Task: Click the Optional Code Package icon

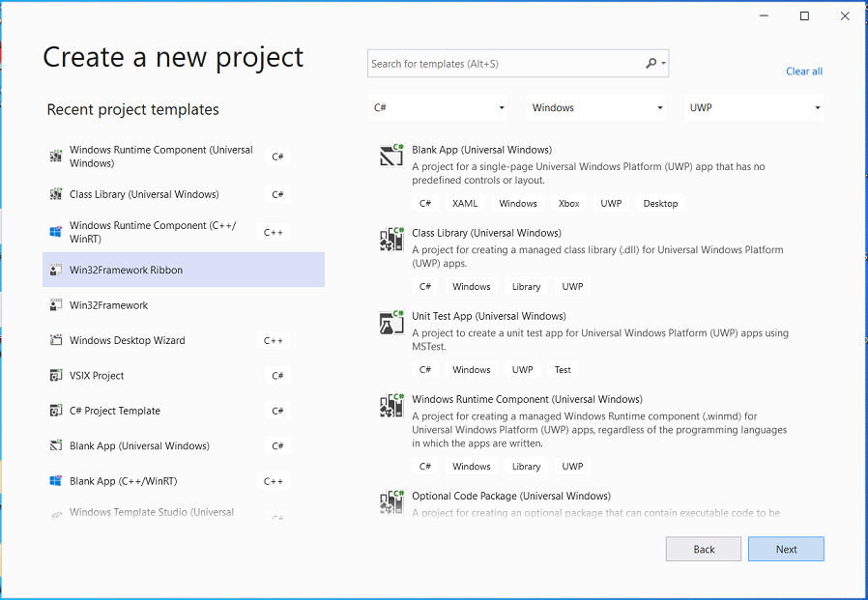Action: tap(391, 502)
